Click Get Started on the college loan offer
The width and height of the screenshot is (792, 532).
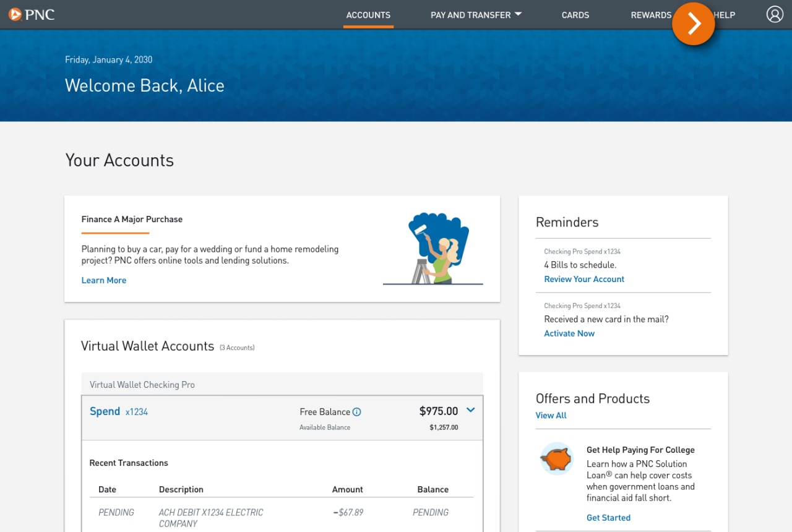pos(608,518)
